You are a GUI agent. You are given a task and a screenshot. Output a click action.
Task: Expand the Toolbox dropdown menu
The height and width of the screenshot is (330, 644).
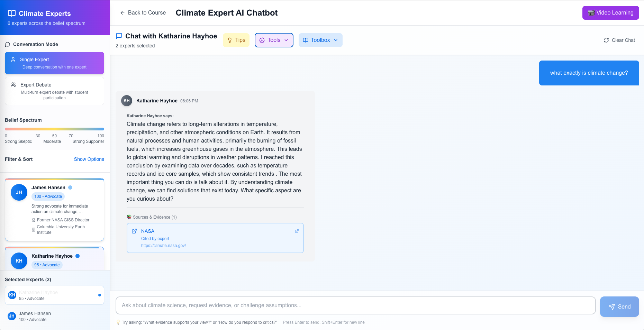(320, 40)
